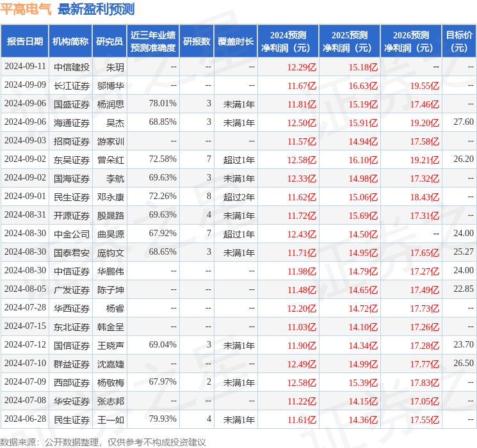The height and width of the screenshot is (448, 477).
Task: Click the 19.55亿 2026 profit value
Action: (424, 86)
